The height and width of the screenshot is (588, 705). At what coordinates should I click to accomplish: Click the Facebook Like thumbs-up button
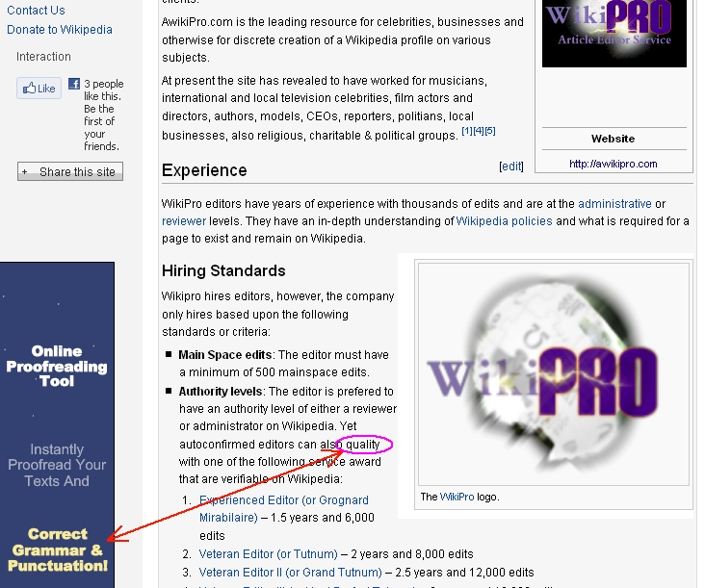coord(38,89)
